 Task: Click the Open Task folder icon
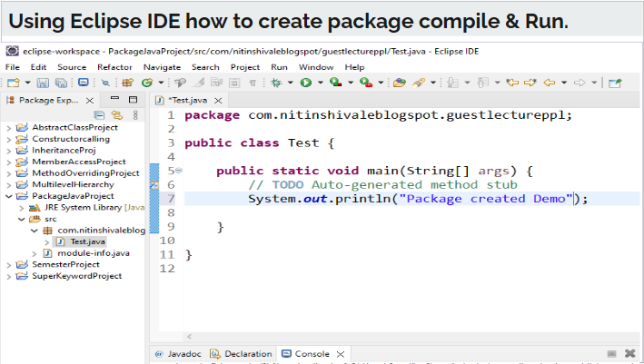coord(400,83)
